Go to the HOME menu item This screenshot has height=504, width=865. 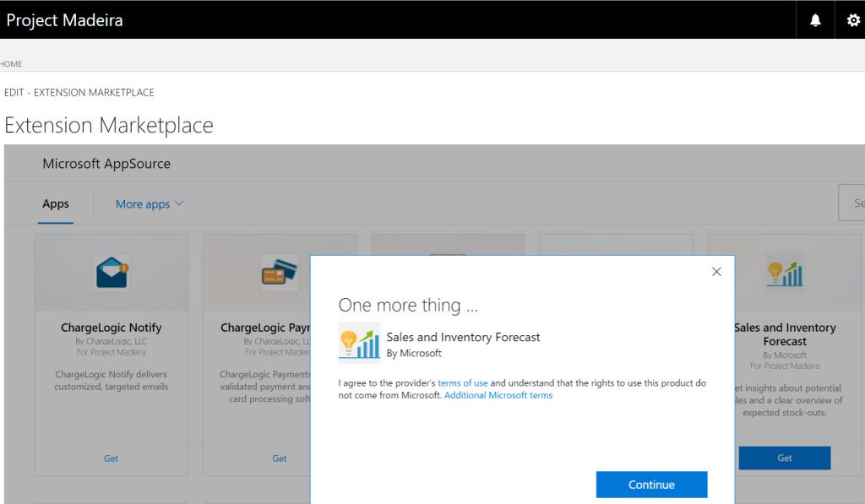(11, 64)
